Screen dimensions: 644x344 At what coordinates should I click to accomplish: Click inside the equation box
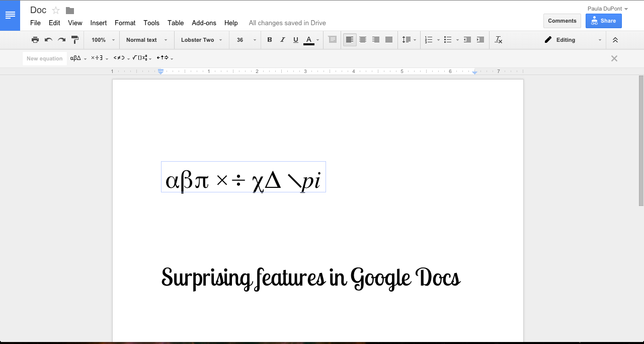(x=244, y=177)
